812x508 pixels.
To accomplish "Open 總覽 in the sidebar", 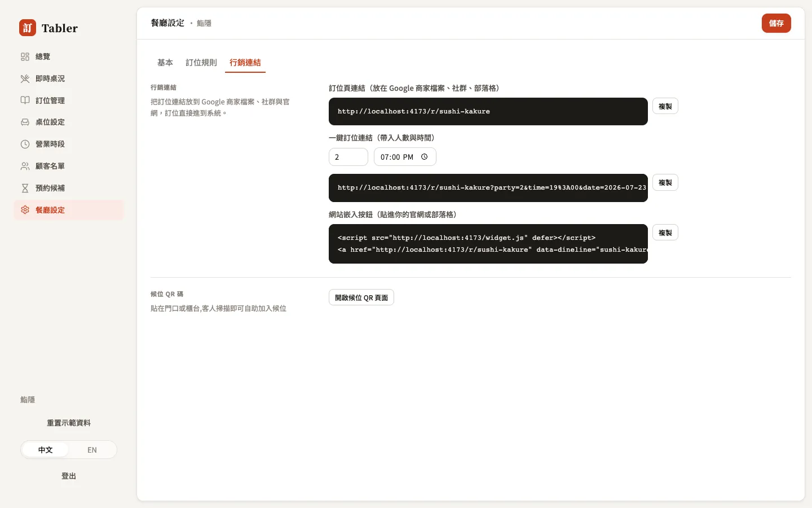I will click(69, 56).
